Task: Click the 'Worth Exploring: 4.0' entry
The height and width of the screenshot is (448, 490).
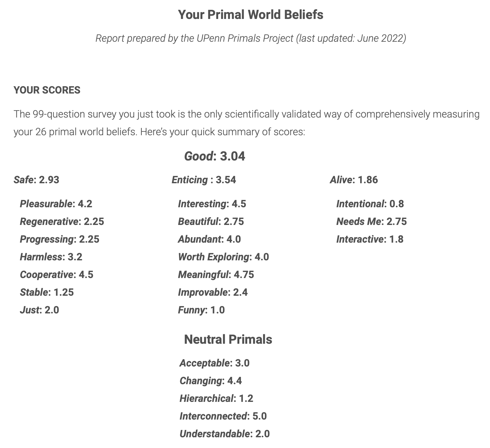Action: (x=223, y=257)
